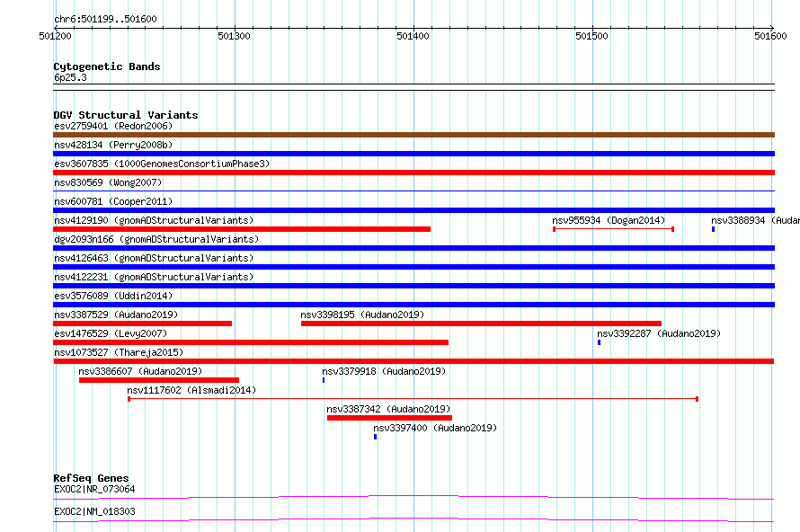Click the nsv4129190 gnomAD red bar
Screen dimensions: 800x532
(242, 229)
